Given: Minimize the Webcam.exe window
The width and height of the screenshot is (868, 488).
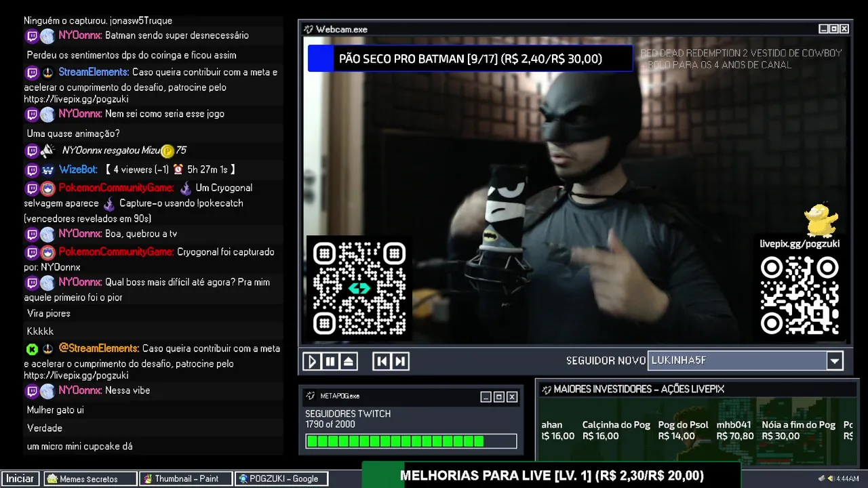Looking at the screenshot, I should pyautogui.click(x=823, y=29).
